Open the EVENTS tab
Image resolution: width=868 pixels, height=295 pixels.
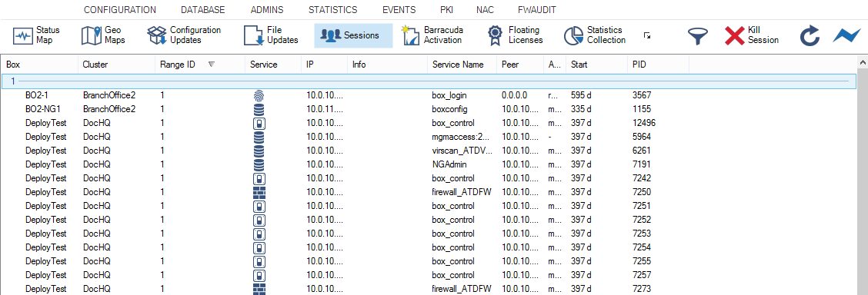click(399, 9)
